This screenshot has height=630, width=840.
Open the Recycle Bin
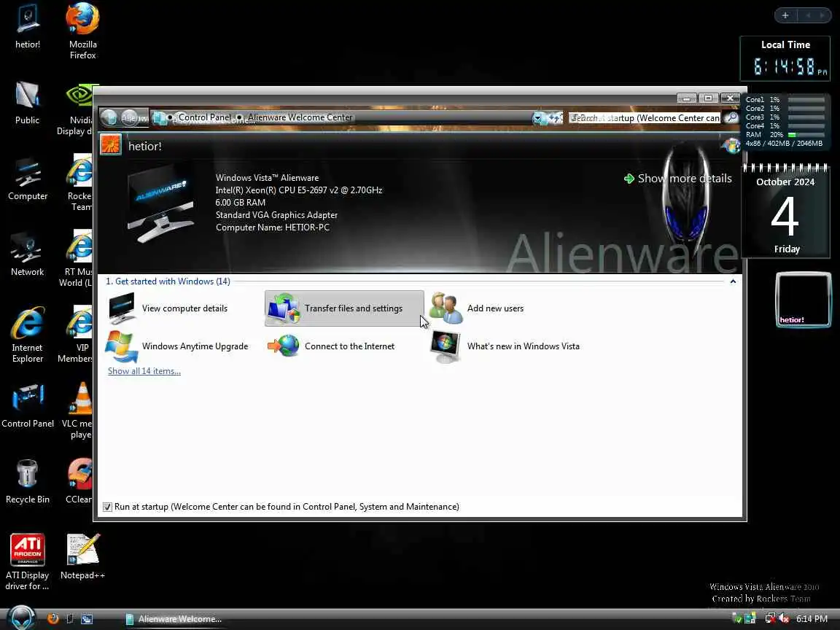tap(27, 482)
